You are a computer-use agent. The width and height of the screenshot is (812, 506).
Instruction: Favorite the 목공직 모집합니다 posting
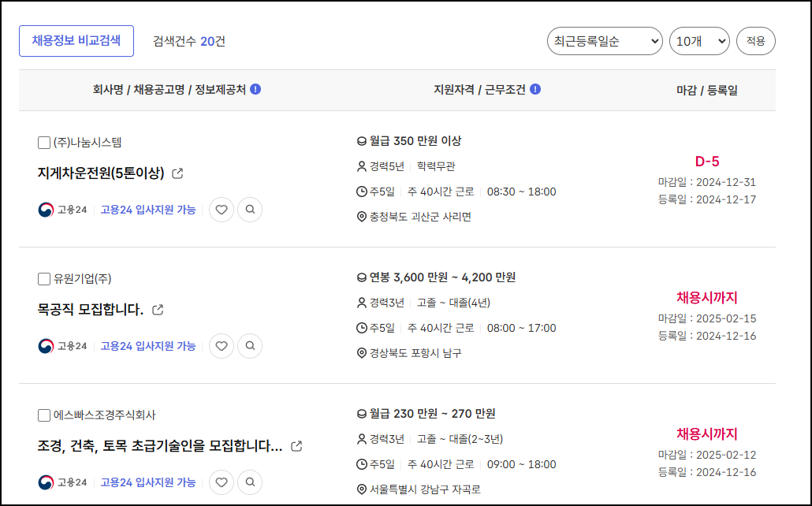click(x=222, y=346)
